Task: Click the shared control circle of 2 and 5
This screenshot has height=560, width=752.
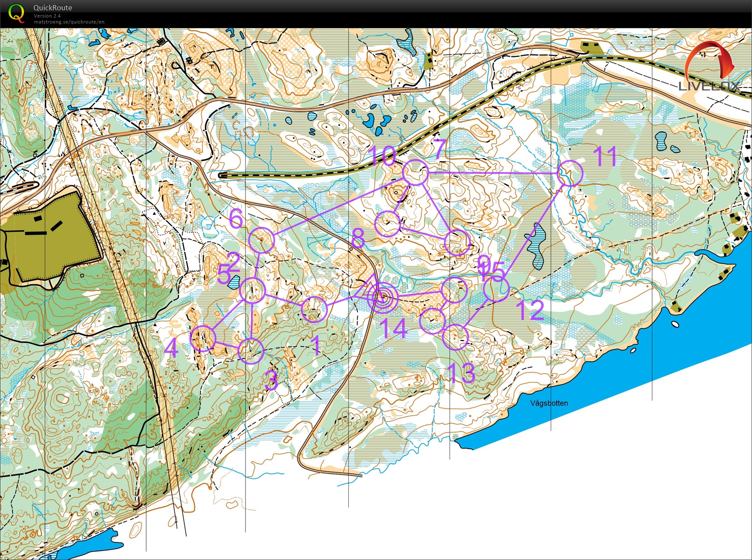Action: click(253, 290)
